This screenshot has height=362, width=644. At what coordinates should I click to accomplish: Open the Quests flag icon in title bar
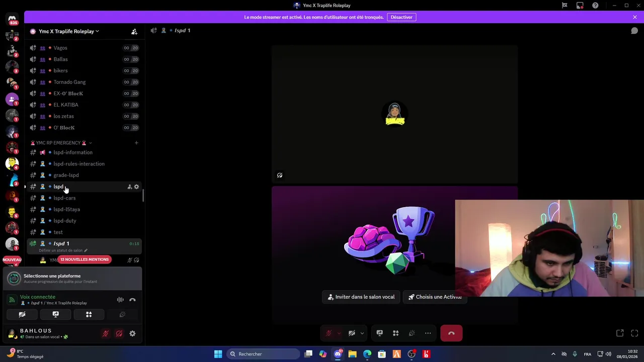click(x=565, y=6)
